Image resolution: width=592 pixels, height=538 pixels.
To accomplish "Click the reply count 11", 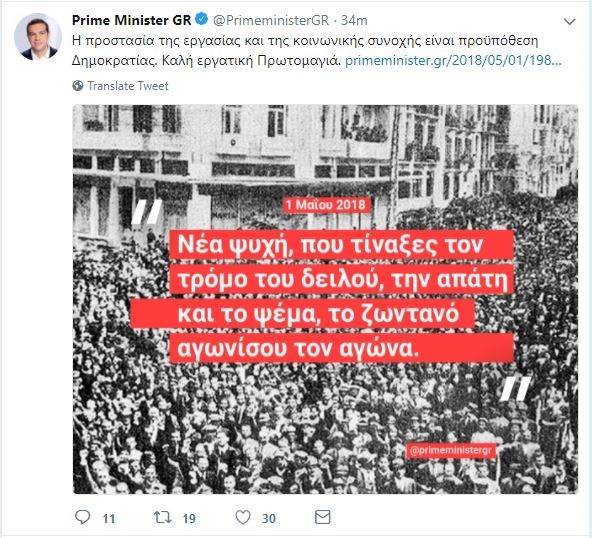I will 109,519.
